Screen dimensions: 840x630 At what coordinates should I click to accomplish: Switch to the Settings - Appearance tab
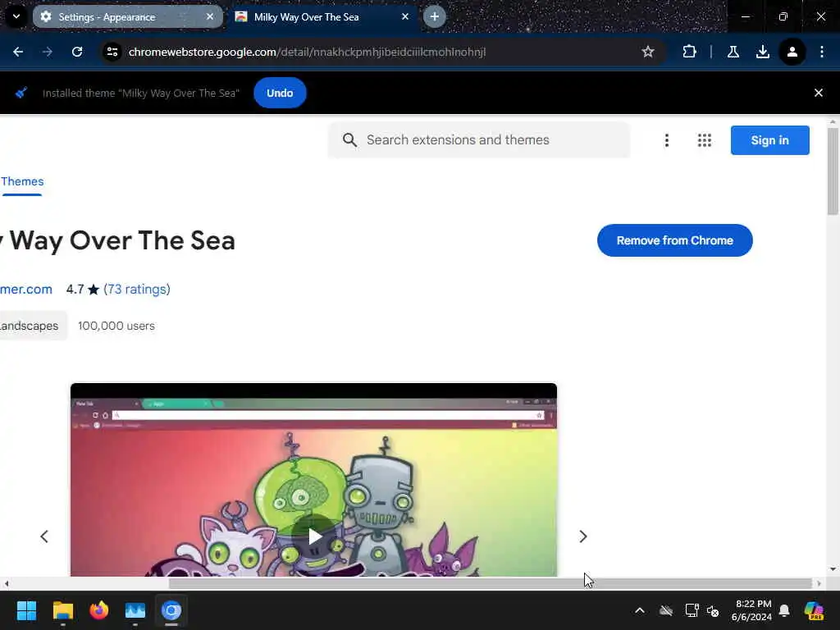point(127,16)
